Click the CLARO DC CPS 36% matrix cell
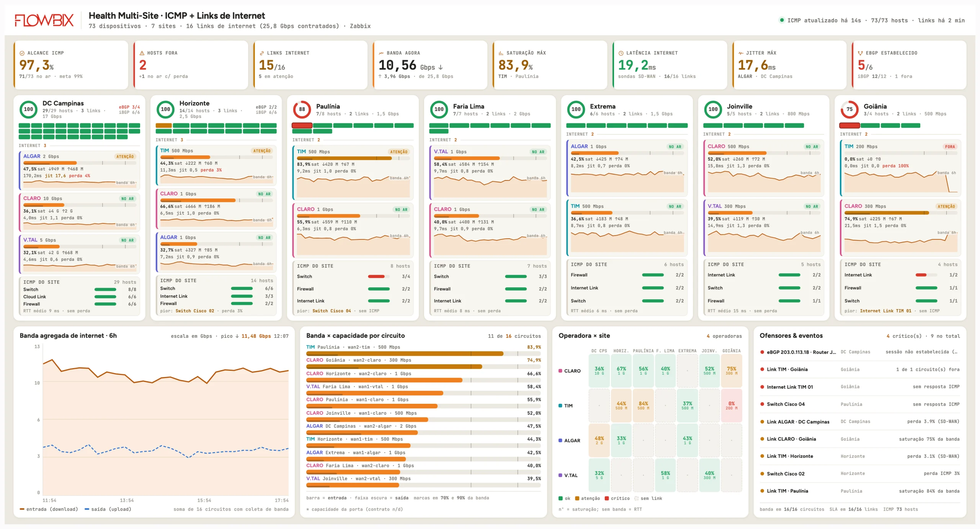980x529 pixels. pos(599,371)
